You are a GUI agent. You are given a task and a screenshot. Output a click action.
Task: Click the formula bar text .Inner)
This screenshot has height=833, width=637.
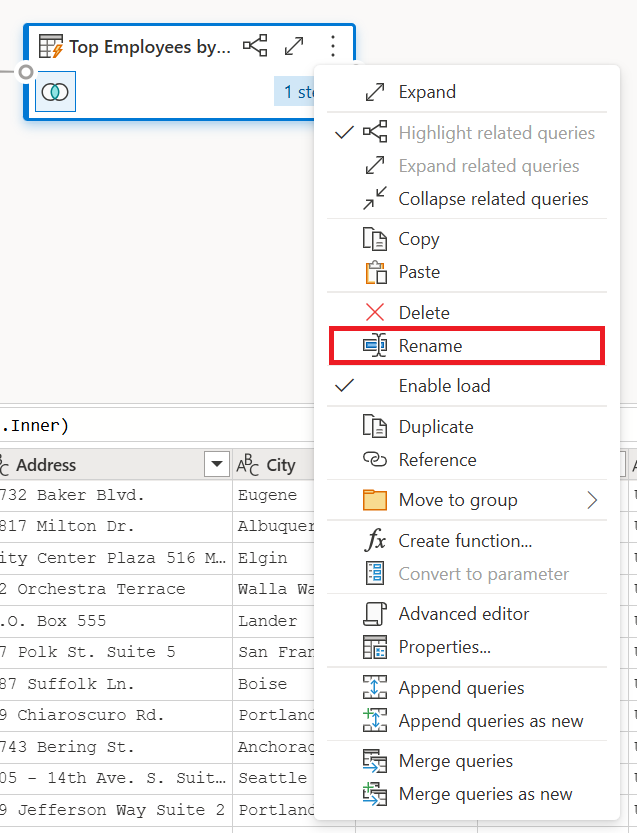[35, 426]
